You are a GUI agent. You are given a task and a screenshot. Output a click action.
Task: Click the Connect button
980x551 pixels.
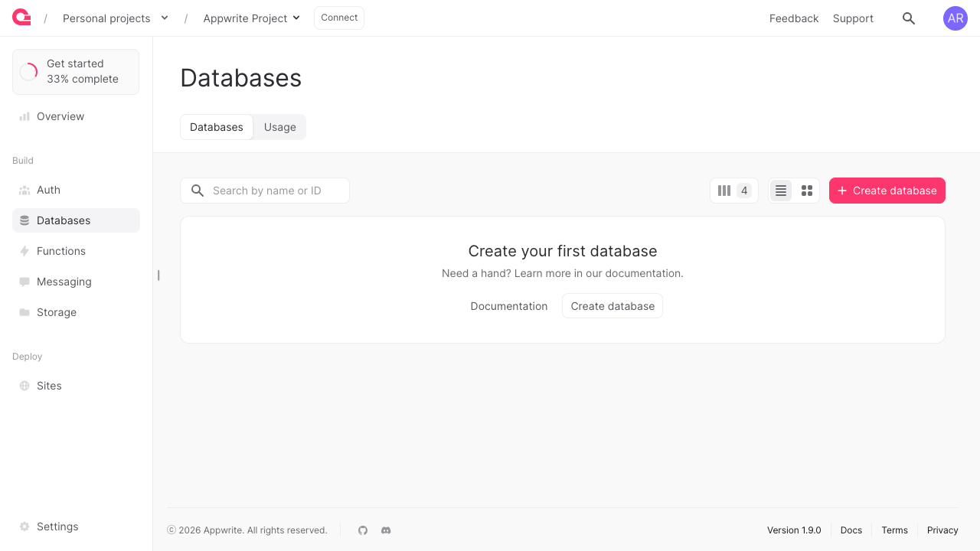[339, 18]
